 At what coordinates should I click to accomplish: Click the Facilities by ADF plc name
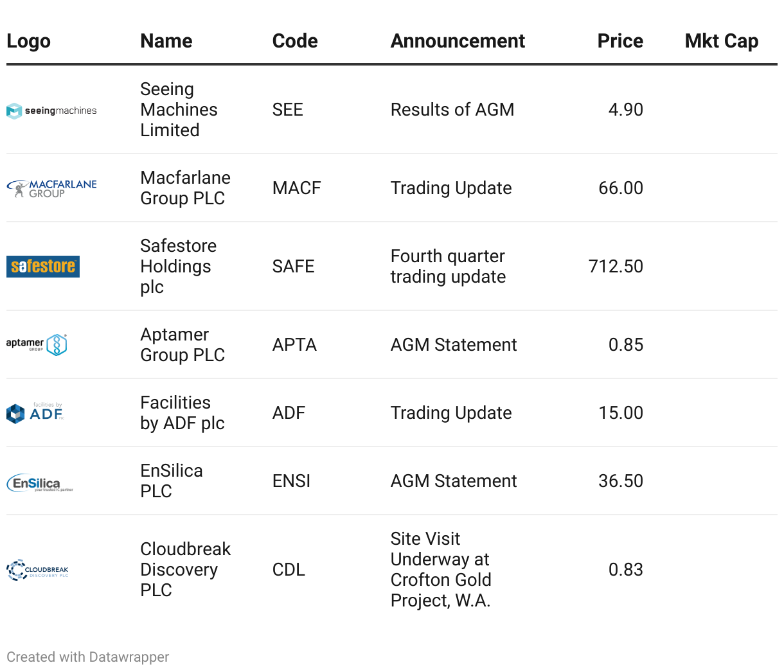click(183, 413)
